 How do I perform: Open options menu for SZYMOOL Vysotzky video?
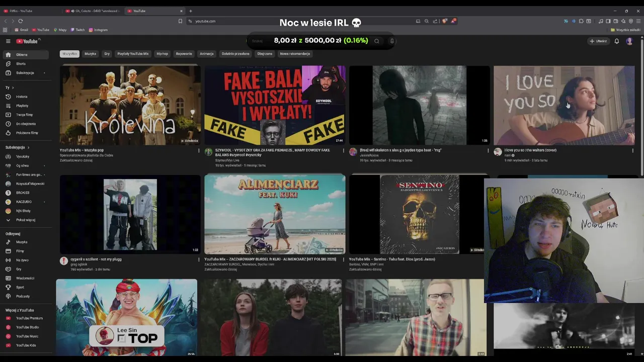[x=344, y=150]
